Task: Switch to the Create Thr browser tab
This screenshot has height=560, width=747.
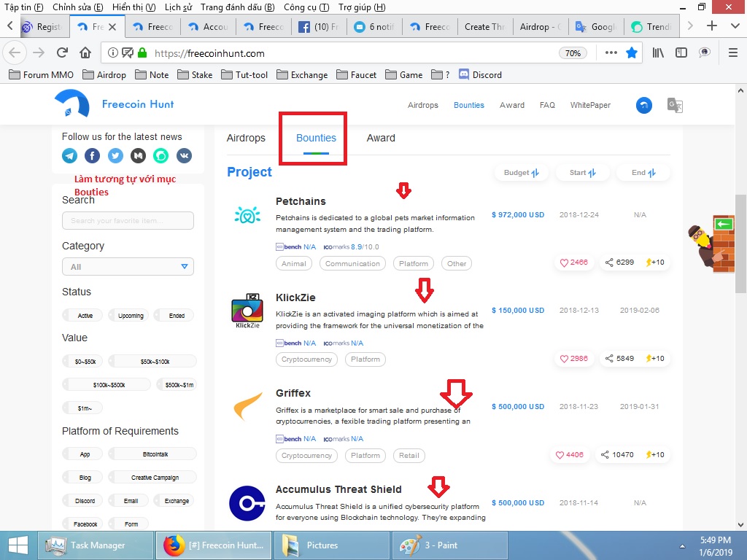Action: (x=485, y=27)
